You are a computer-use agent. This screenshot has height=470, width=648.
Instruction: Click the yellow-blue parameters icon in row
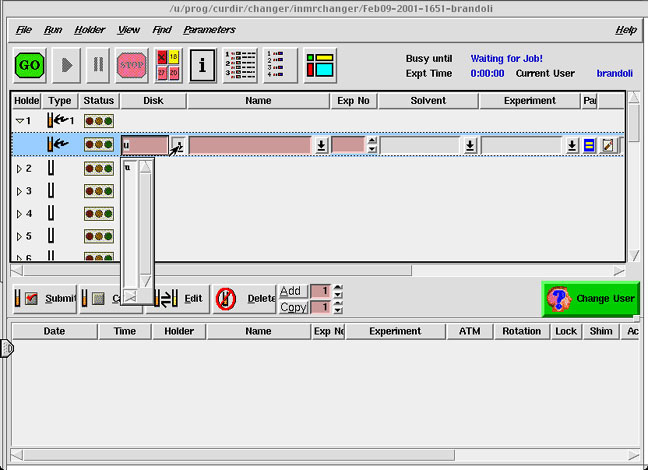tap(590, 145)
